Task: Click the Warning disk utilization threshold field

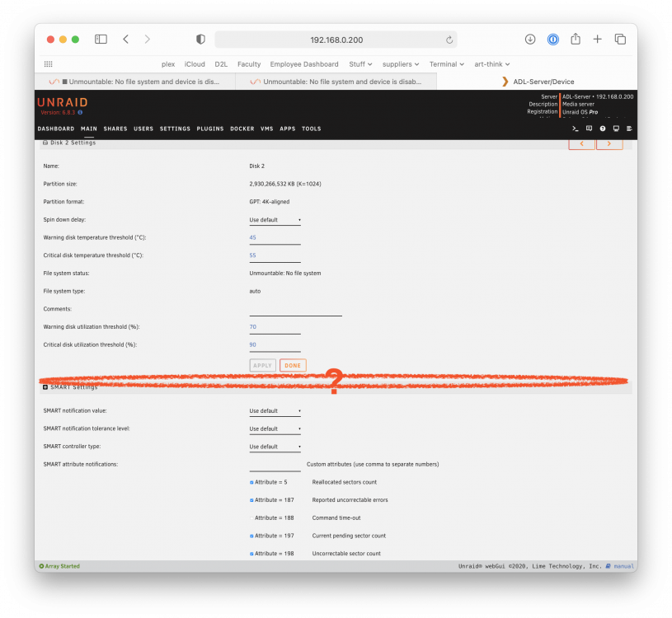Action: [x=275, y=328]
